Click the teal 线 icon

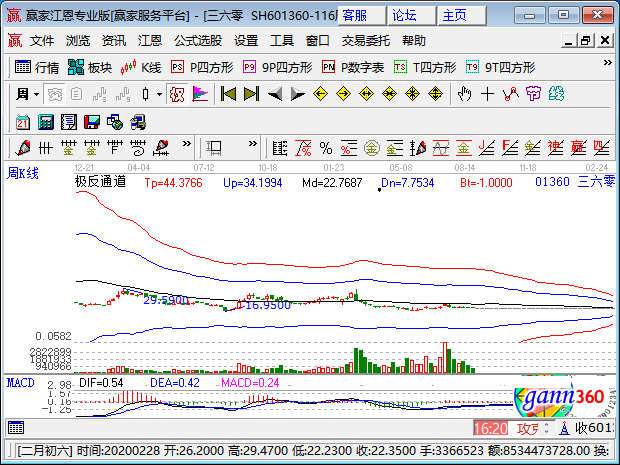[556, 94]
